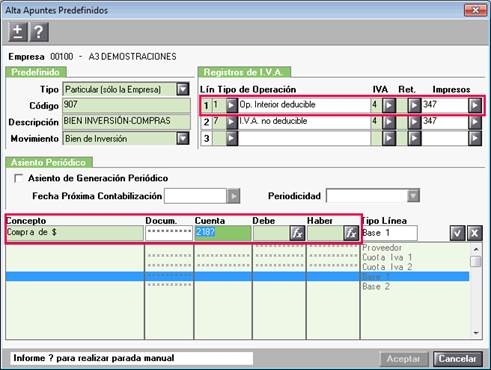Click the Concepto field Compra de $
This screenshot has height=370, width=491.
(x=75, y=233)
